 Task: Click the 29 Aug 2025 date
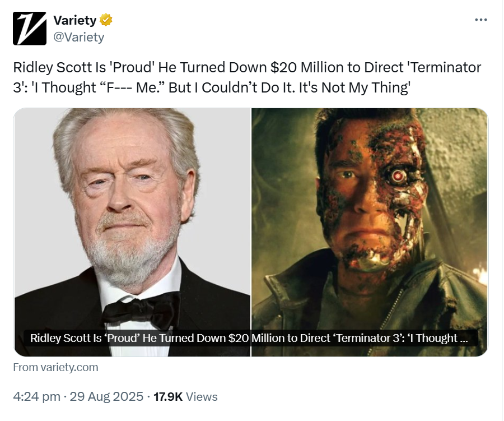pyautogui.click(x=106, y=396)
